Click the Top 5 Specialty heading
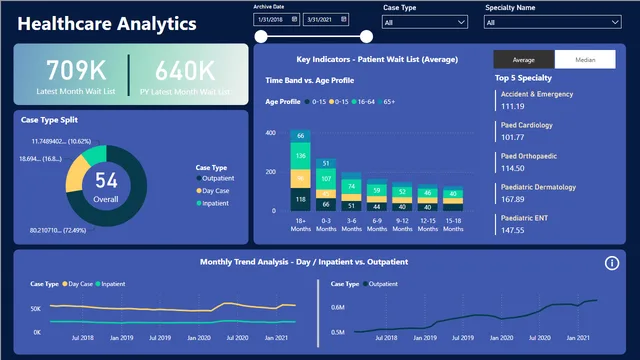 (523, 78)
